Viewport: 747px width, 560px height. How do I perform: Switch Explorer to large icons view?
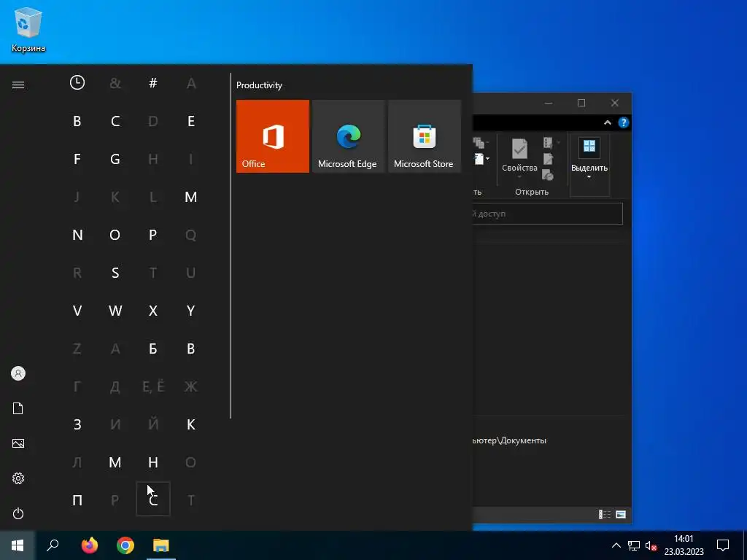621,514
